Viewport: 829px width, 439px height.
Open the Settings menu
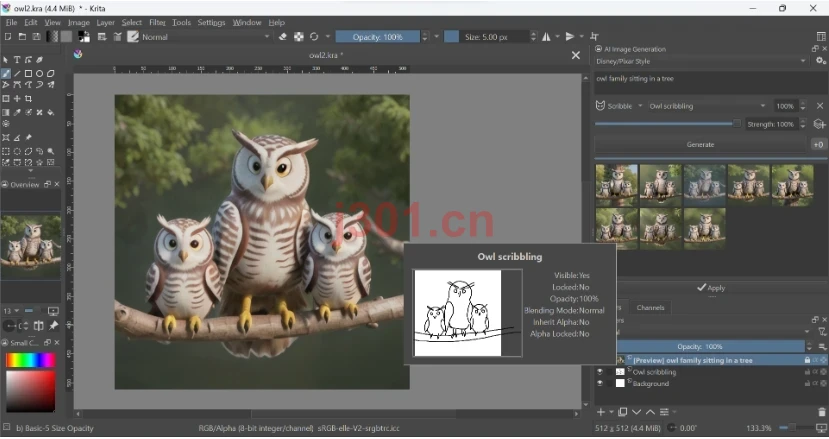211,22
